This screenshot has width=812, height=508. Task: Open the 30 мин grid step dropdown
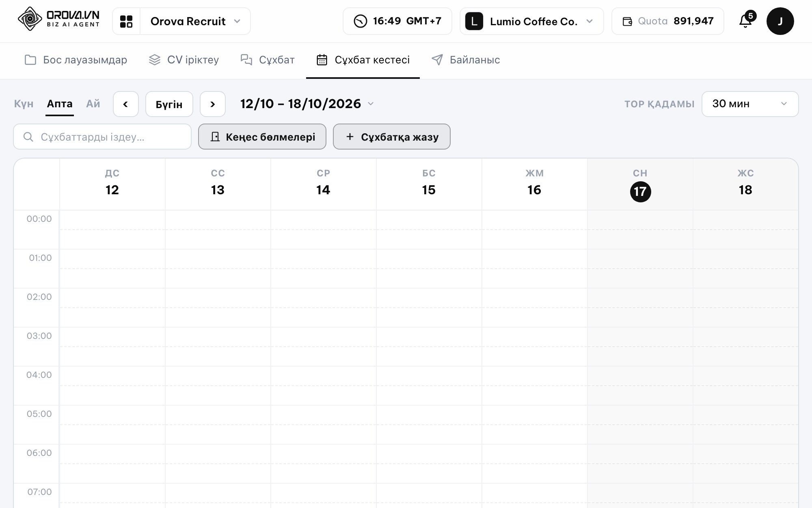tap(750, 104)
